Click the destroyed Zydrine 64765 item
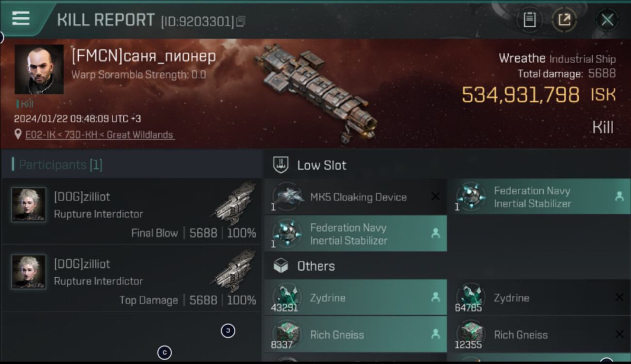Image resolution: width=631 pixels, height=364 pixels. pos(539,298)
